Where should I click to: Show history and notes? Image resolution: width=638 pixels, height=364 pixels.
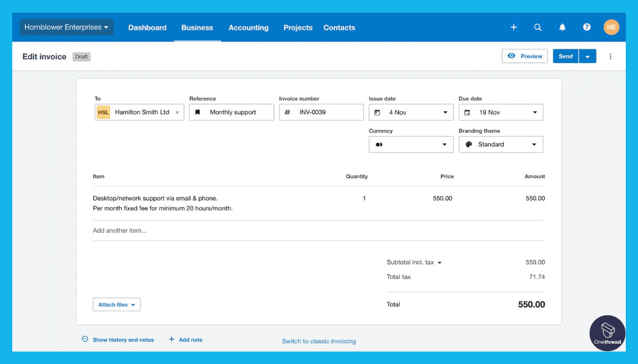coord(123,340)
